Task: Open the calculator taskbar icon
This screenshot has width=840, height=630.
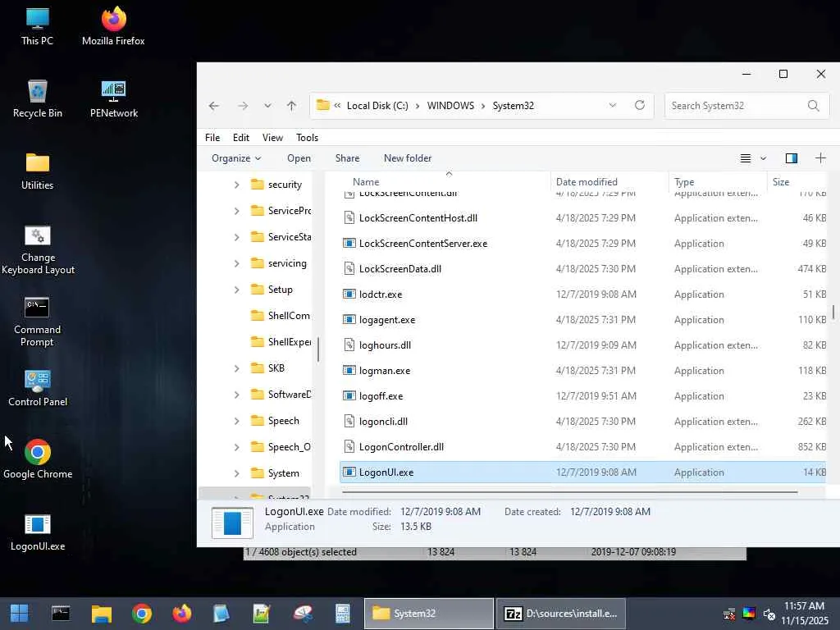Action: (342, 614)
